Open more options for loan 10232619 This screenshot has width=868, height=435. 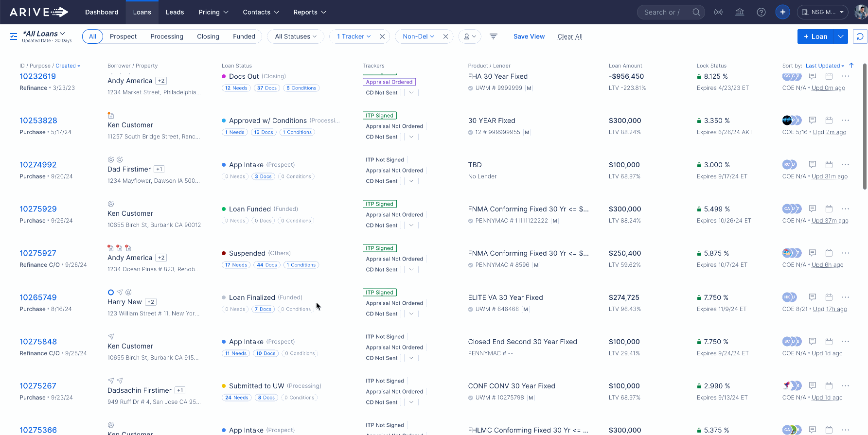click(x=846, y=76)
